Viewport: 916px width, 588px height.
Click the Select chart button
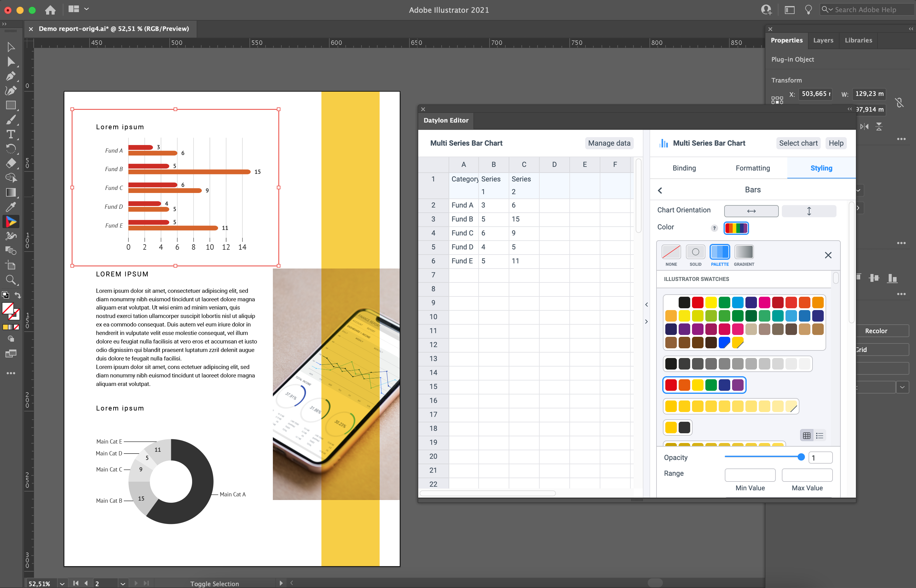coord(798,143)
